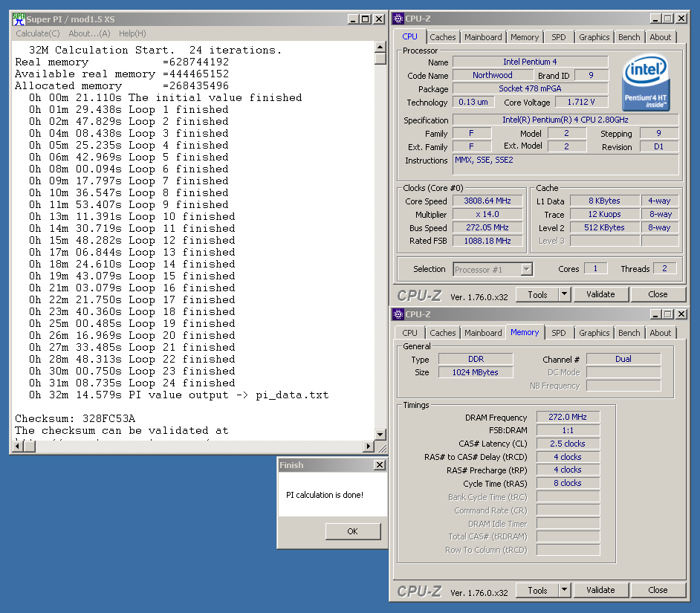Open the Help(H) menu in Super PI
This screenshot has height=613, width=700.
click(132, 33)
